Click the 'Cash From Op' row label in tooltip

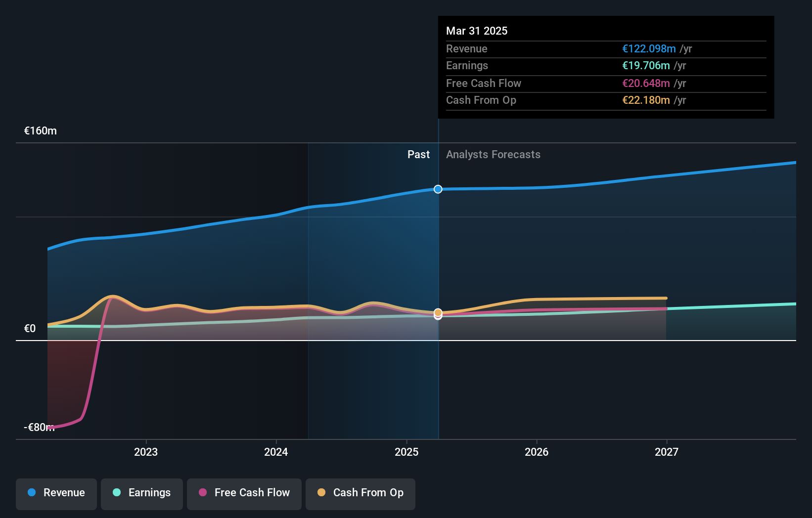click(481, 100)
